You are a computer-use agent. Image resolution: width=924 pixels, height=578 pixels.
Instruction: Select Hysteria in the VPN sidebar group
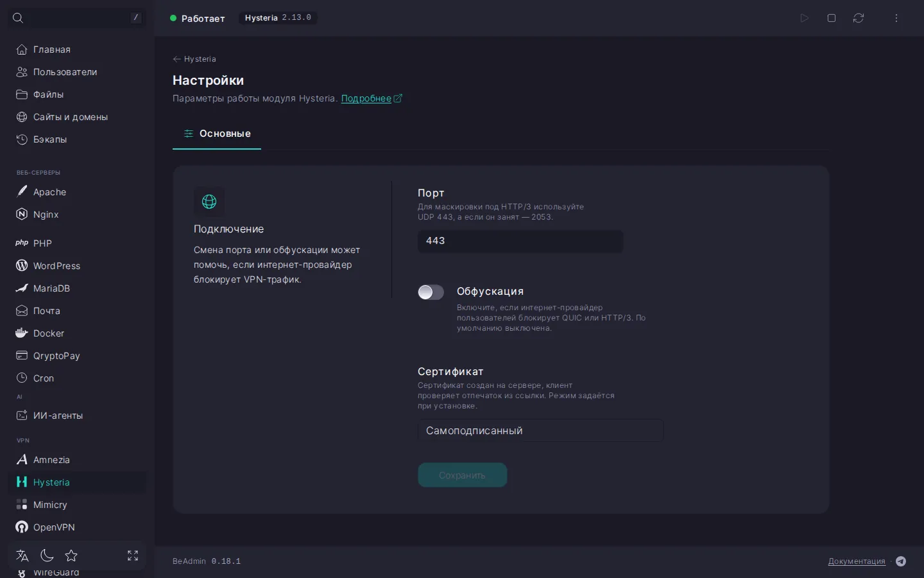77,482
